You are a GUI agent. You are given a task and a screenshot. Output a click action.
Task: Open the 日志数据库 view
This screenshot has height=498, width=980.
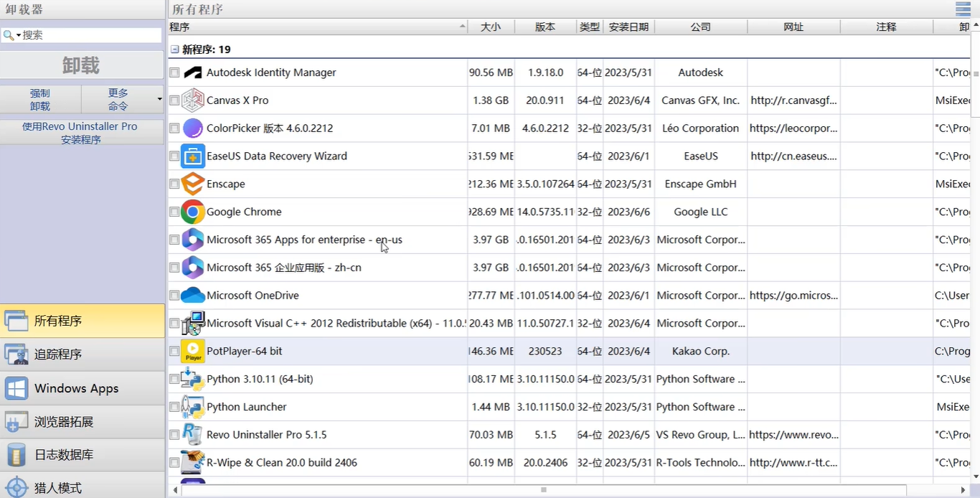[83, 455]
